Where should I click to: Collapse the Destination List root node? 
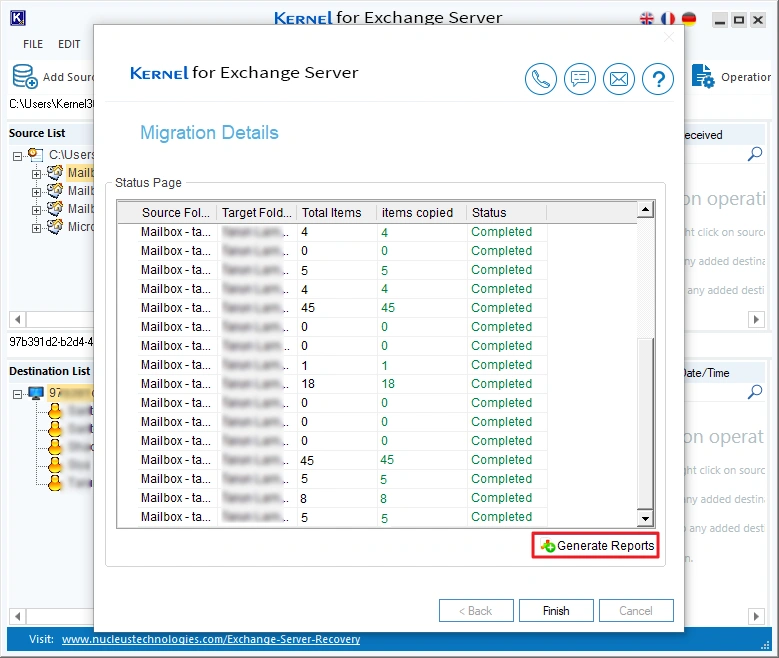(x=18, y=393)
